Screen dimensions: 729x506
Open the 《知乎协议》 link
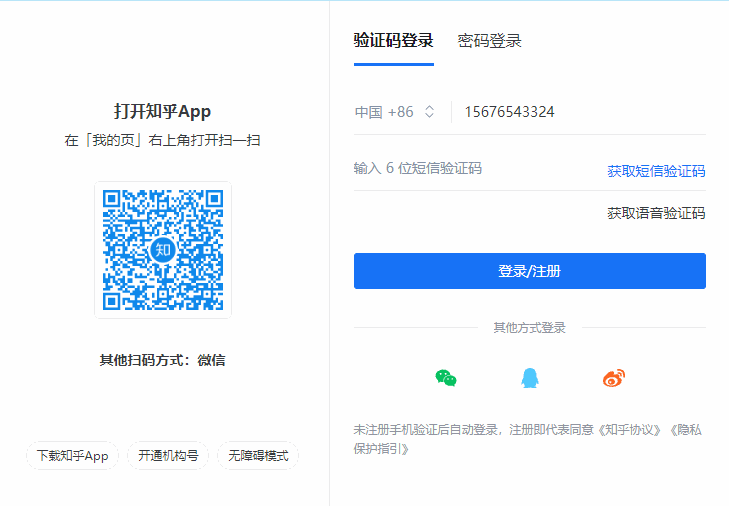point(629,430)
